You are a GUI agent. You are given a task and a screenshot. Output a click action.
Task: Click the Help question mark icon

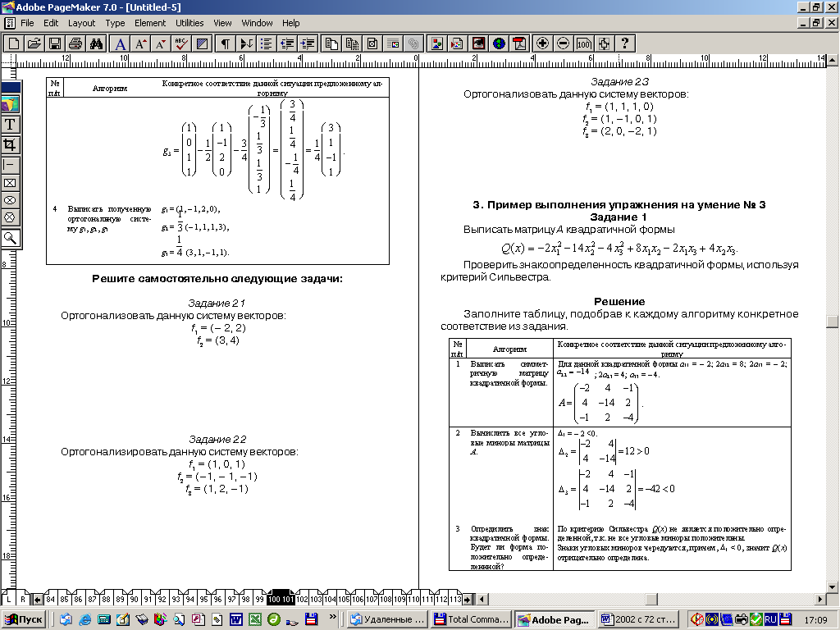coord(624,43)
